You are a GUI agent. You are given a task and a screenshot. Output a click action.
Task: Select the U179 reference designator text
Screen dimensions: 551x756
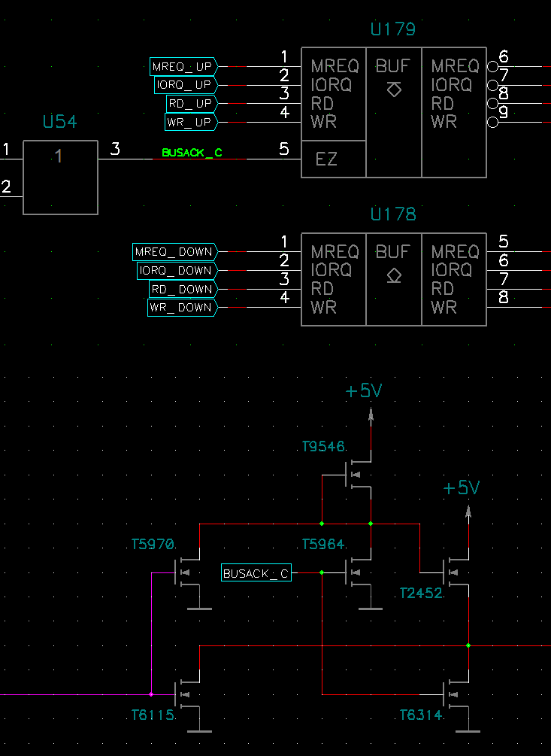[x=392, y=29]
